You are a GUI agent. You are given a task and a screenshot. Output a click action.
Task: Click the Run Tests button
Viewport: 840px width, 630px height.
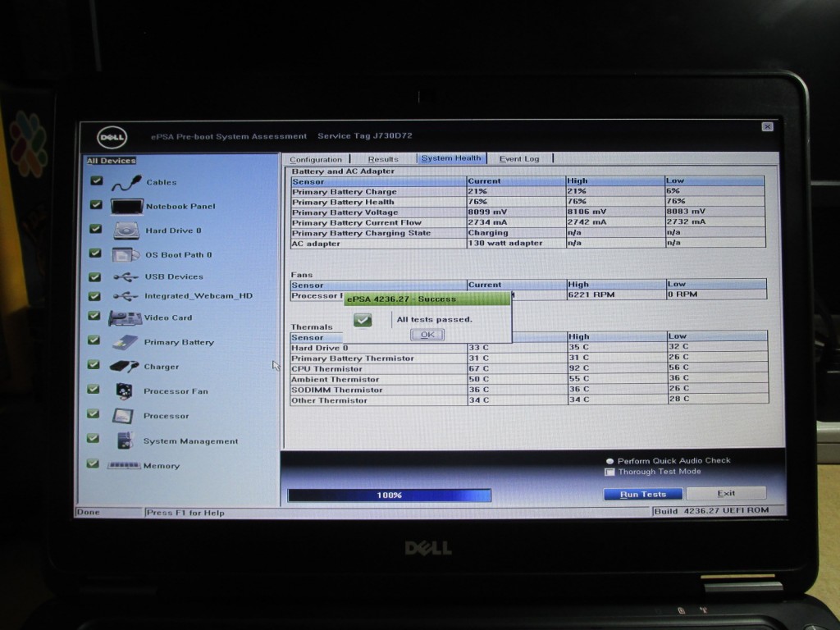coord(643,494)
